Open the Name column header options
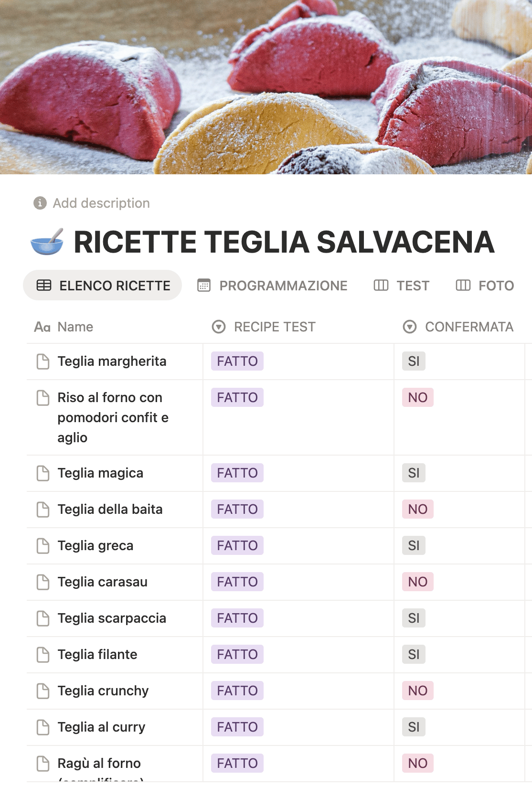The width and height of the screenshot is (532, 787). coord(75,327)
